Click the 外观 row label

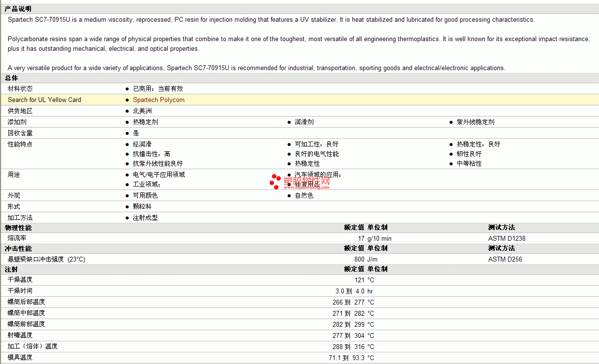coord(14,195)
